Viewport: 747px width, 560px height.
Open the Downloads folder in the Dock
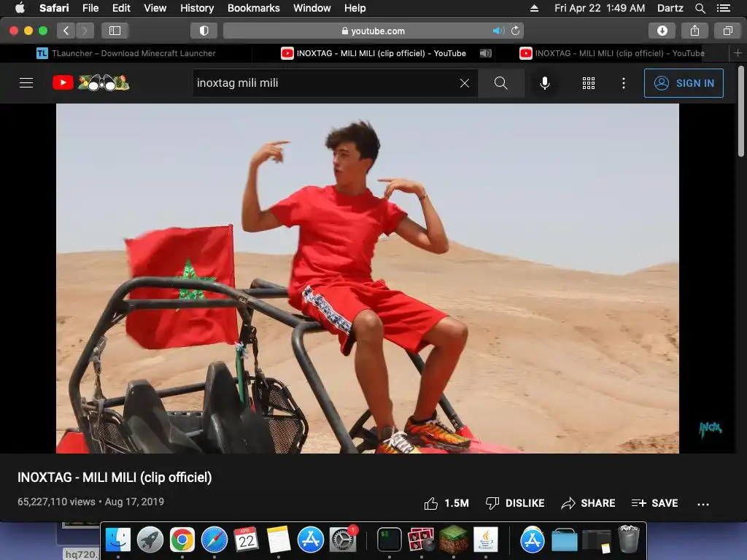tap(565, 540)
